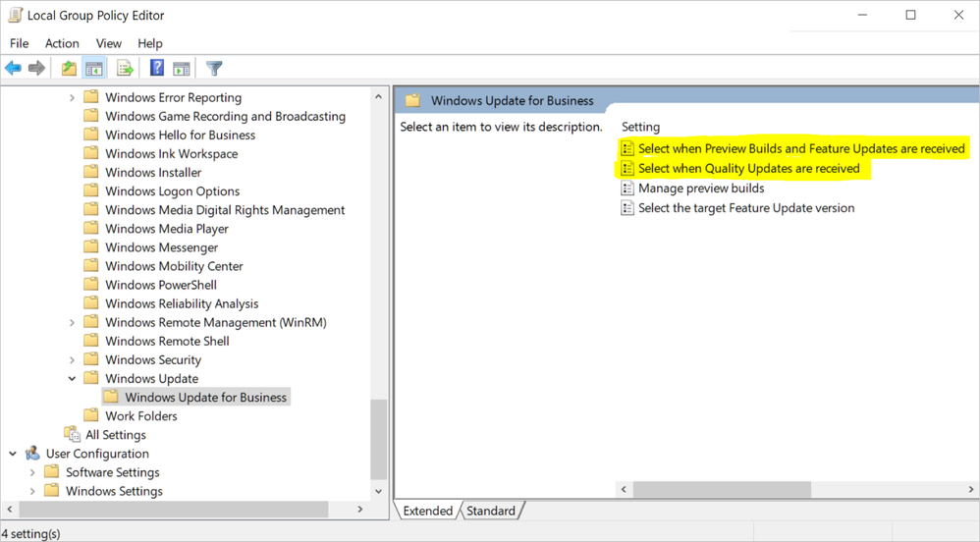Select Windows Media Player in the tree
This screenshot has width=980, height=542.
[x=167, y=229]
